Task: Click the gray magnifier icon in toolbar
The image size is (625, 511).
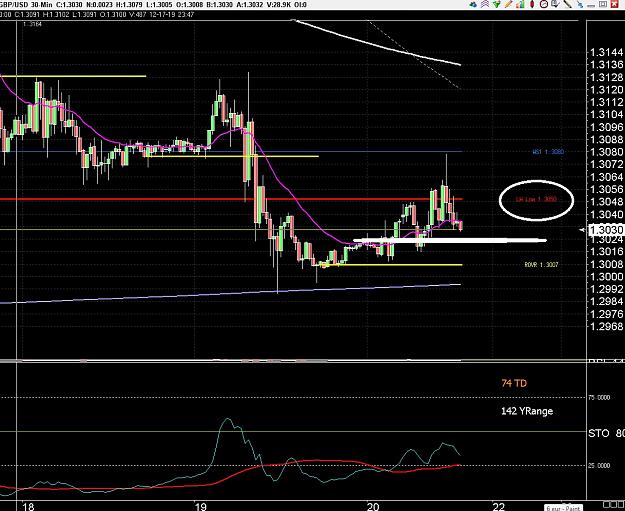Action: (x=555, y=4)
